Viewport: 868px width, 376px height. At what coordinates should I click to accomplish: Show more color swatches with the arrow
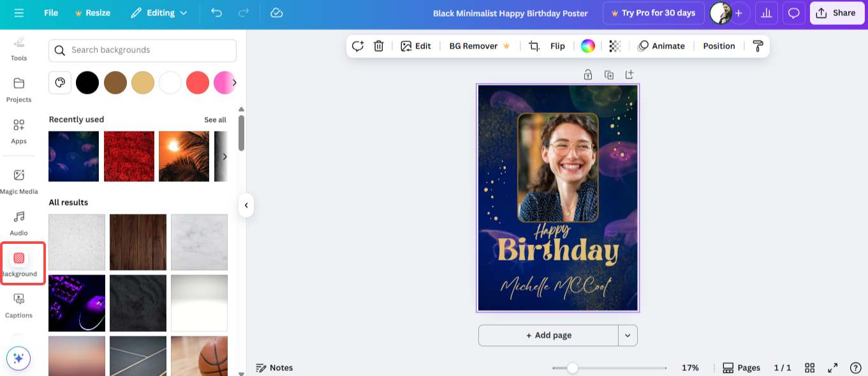234,82
